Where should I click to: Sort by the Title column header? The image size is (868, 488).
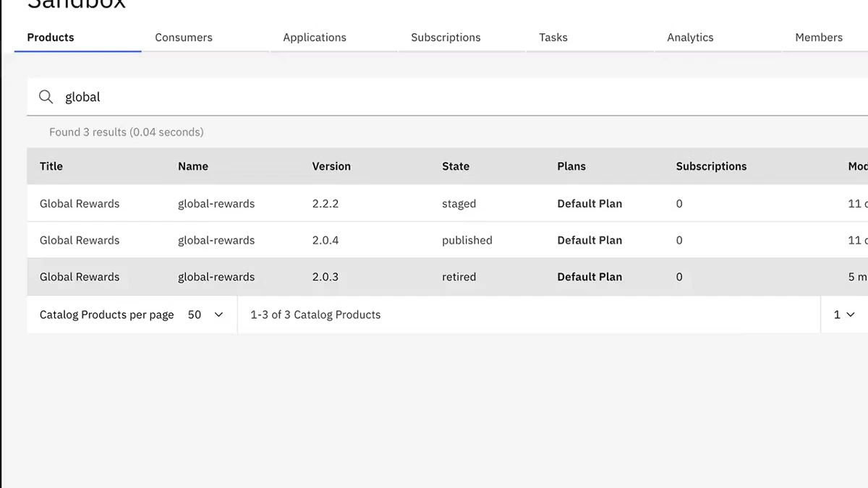point(51,166)
